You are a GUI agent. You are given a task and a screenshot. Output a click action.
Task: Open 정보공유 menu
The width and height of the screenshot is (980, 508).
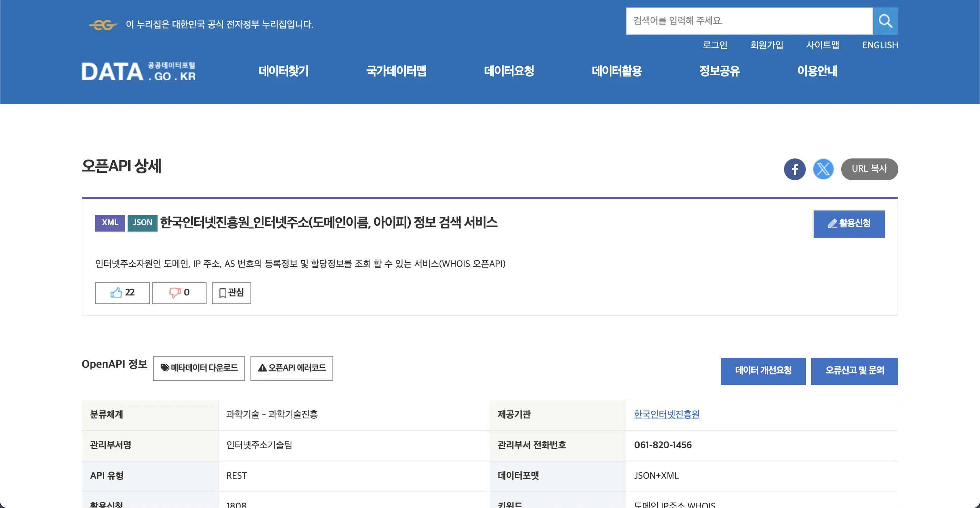719,71
